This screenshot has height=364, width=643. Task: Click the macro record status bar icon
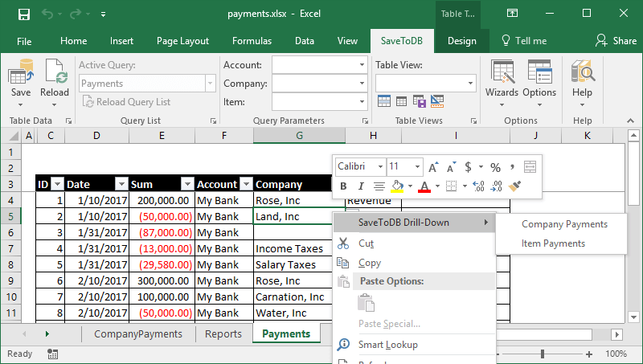tap(52, 354)
